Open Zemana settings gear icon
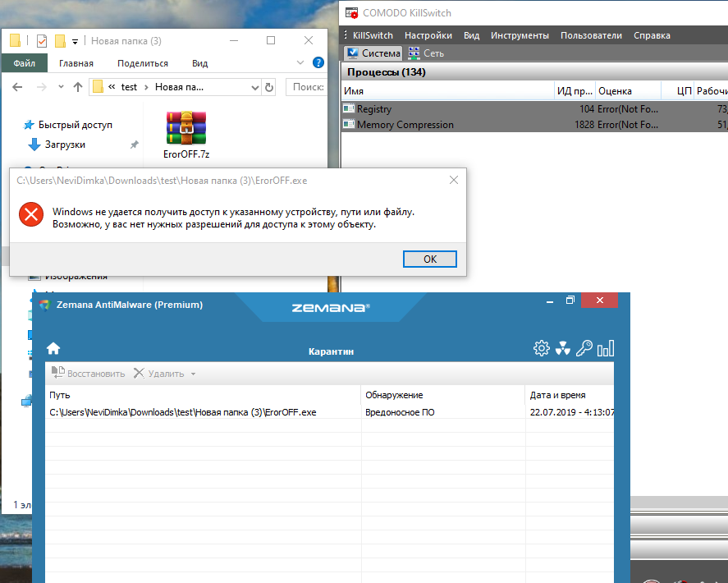Image resolution: width=728 pixels, height=583 pixels. coord(542,348)
